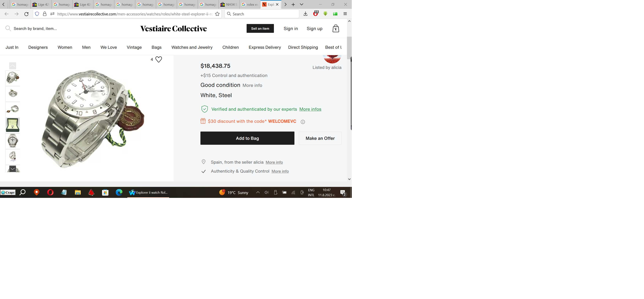Click the Make an Offer button
Screen dimensions: 644x299
click(320, 138)
